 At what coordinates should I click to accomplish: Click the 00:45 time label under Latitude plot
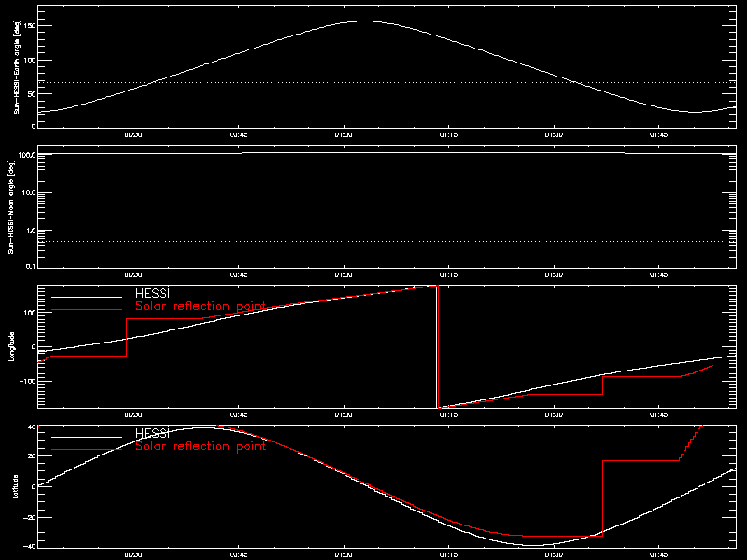tap(238, 555)
